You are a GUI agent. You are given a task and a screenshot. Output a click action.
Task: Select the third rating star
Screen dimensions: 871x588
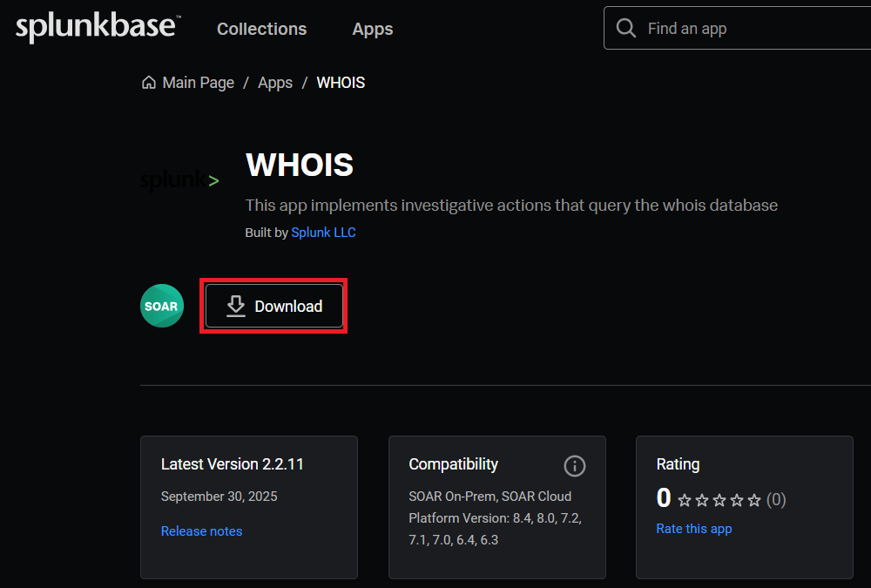pos(719,500)
